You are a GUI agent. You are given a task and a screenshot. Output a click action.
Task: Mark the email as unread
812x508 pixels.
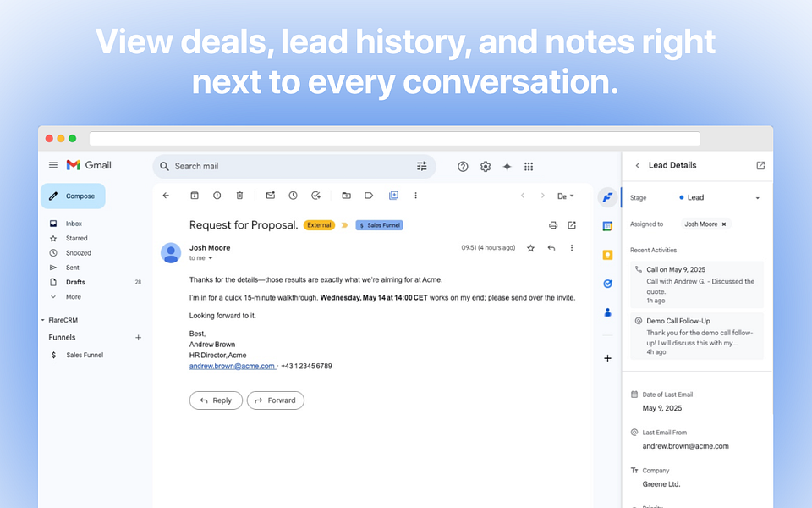point(271,196)
